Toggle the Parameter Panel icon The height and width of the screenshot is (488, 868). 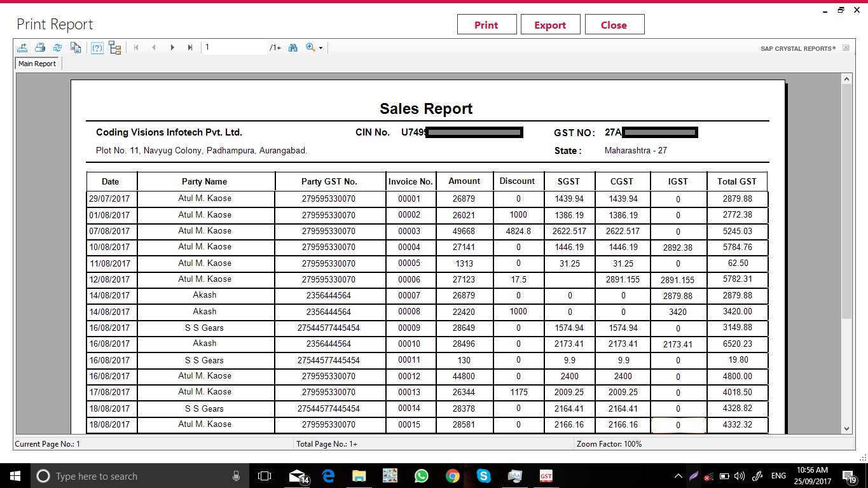(x=97, y=47)
